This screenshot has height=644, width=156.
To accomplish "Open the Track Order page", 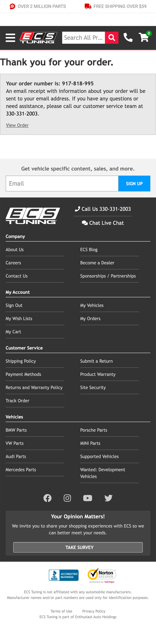I will (17, 400).
